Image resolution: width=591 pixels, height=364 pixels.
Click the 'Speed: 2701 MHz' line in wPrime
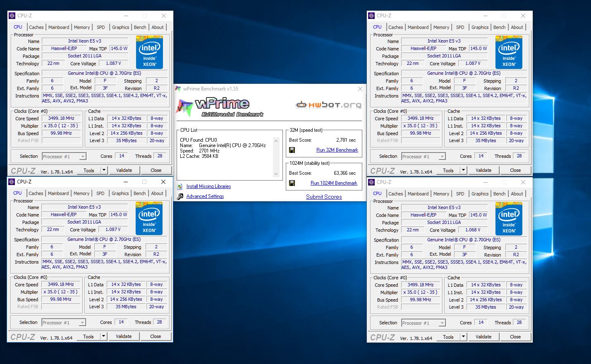(200, 151)
